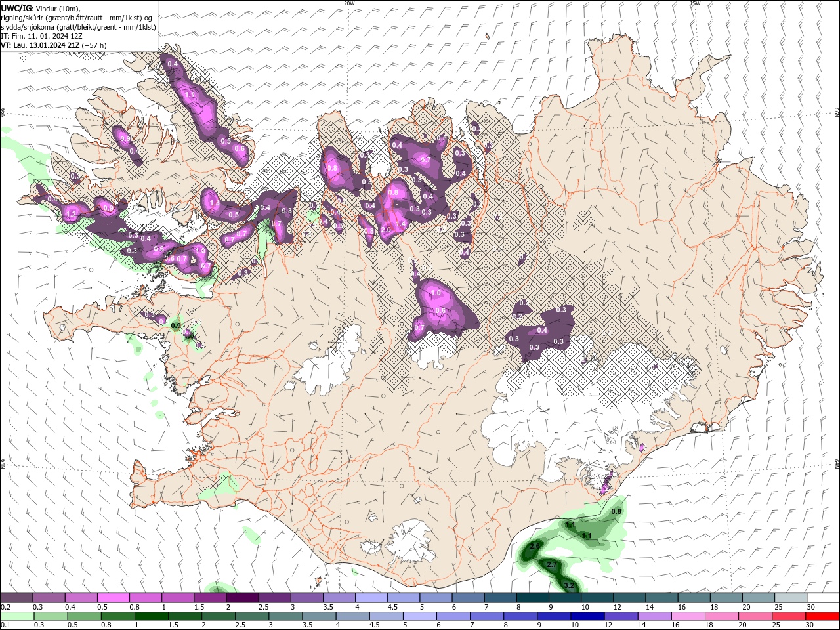Image resolution: width=840 pixels, height=630 pixels.
Task: Click the 1.3 snowfall value on map
Action: point(214,204)
